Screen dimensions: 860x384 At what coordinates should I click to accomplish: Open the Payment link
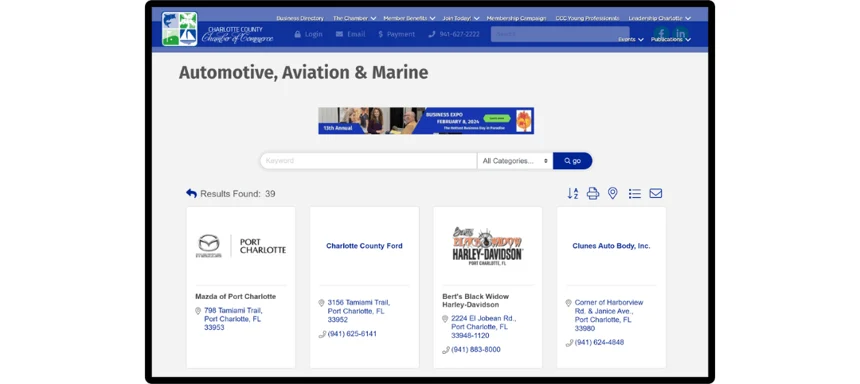397,34
